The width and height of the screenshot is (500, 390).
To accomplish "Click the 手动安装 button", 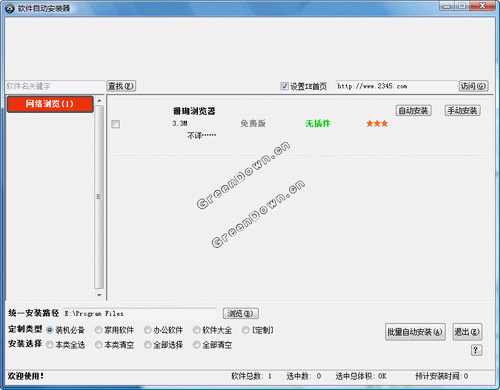I will (x=463, y=110).
